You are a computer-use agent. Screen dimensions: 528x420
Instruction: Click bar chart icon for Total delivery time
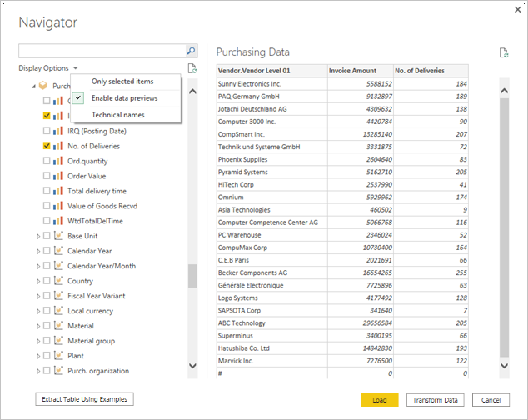[x=58, y=191]
